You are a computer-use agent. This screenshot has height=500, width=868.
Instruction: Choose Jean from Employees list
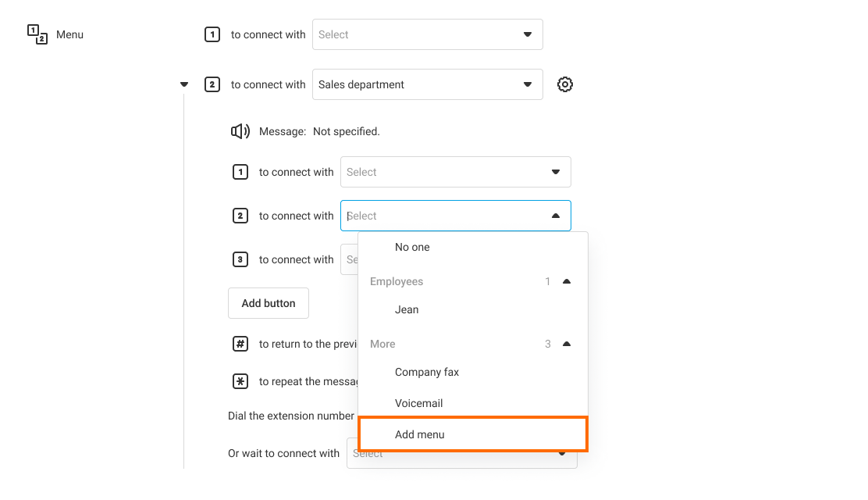pos(407,309)
